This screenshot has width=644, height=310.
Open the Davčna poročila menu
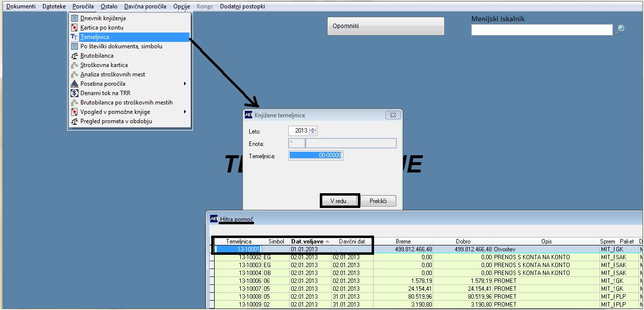click(145, 6)
